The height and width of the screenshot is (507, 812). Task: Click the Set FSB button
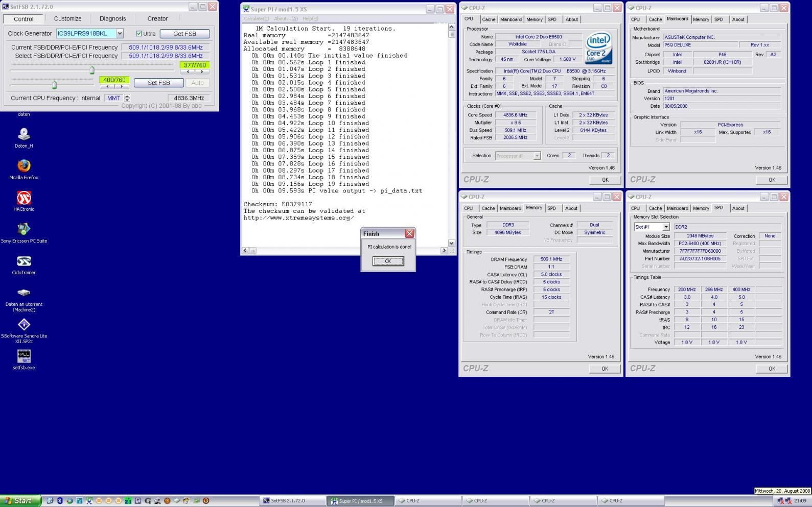click(x=159, y=83)
